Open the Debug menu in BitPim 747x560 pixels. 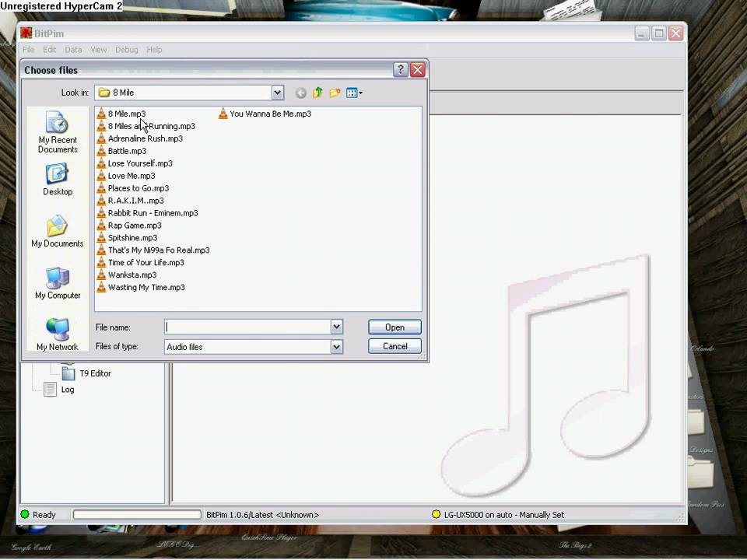pyautogui.click(x=127, y=50)
